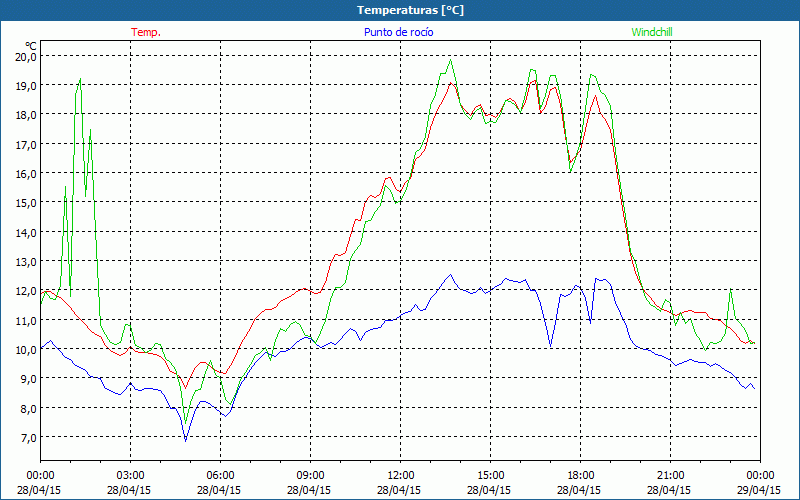Click the 13,0 y-axis value
Viewport: 800px width, 500px height.
point(26,262)
